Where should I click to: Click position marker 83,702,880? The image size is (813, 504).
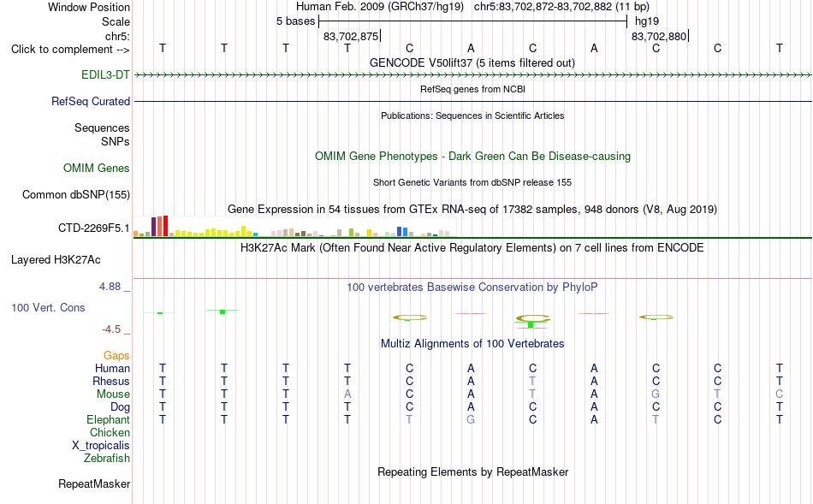(660, 36)
